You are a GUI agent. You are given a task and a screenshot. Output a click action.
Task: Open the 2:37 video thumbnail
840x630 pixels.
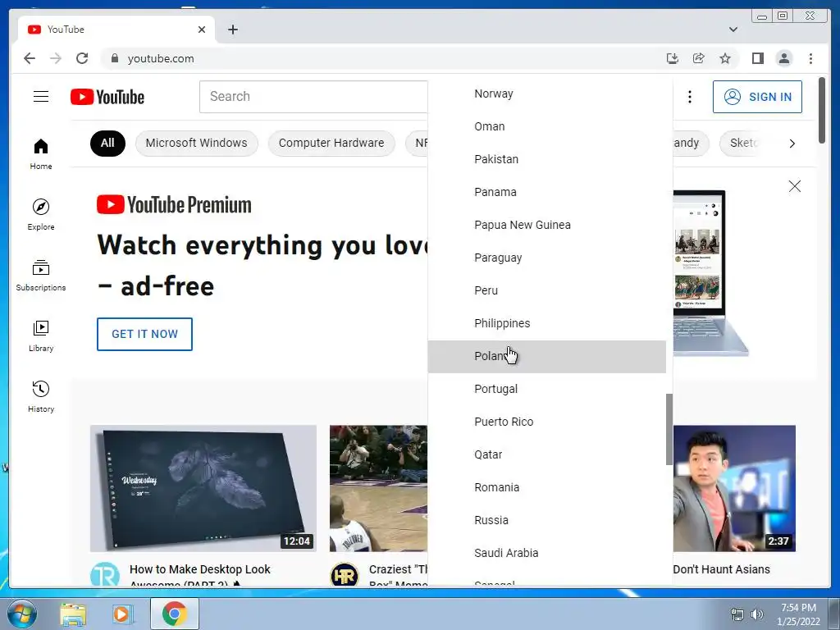point(734,489)
